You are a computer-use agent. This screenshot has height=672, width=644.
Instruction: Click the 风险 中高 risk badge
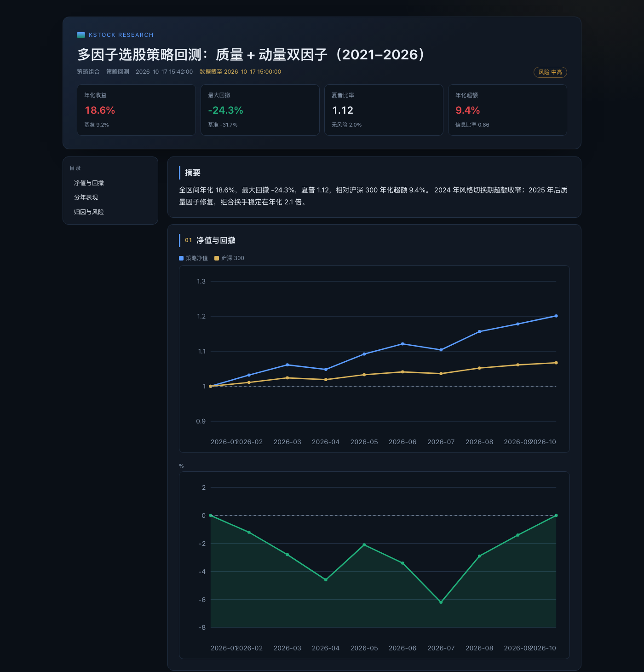(550, 72)
